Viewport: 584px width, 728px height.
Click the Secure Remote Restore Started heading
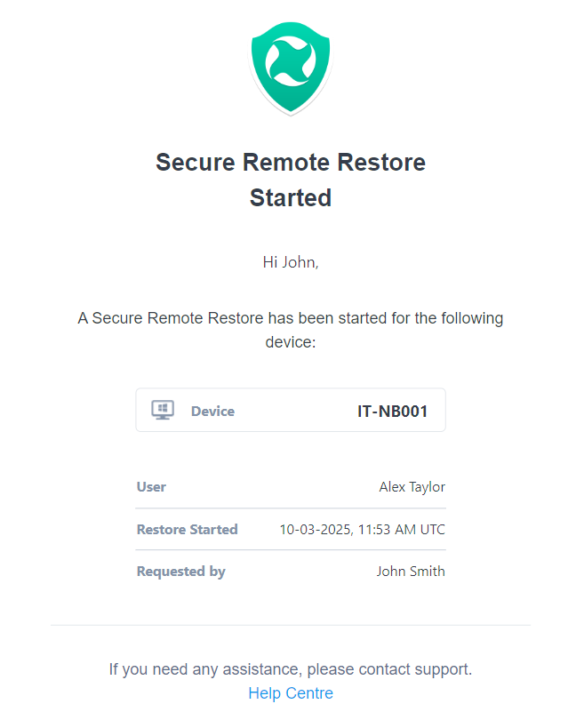(291, 180)
